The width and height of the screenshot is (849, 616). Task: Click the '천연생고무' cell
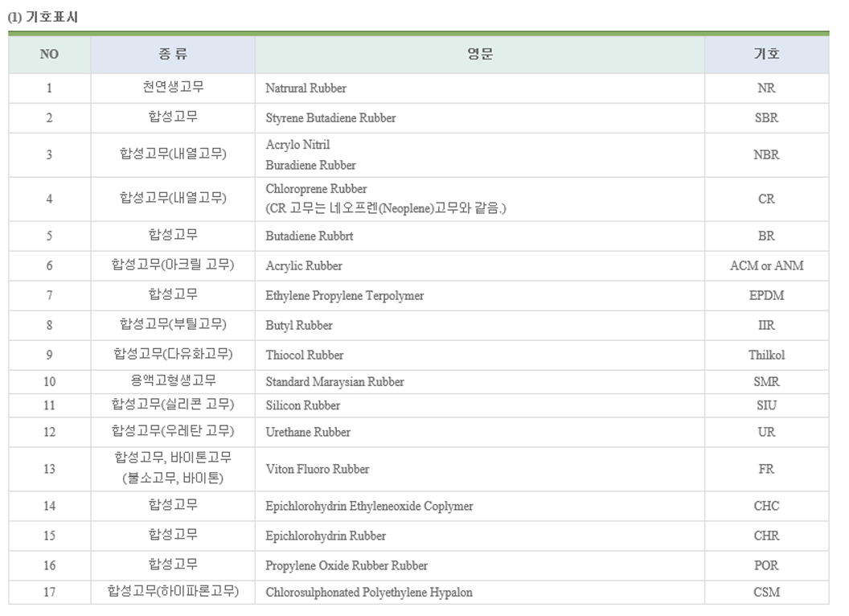[173, 88]
